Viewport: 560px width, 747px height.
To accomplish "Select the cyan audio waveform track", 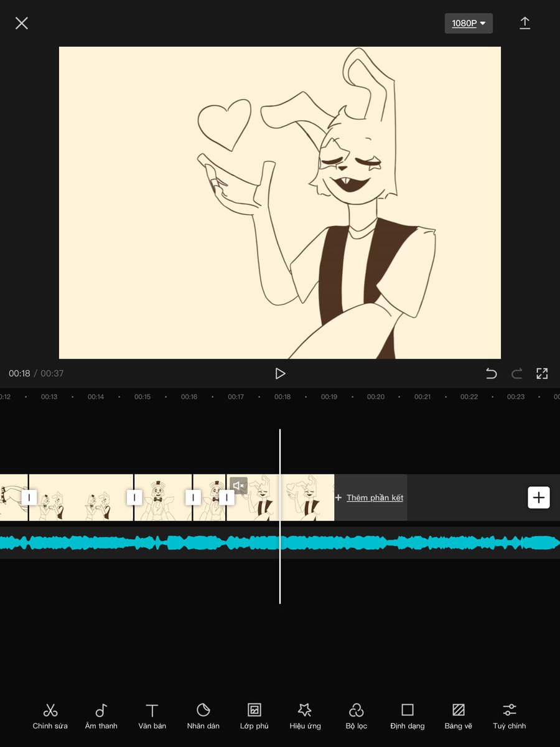I will (280, 543).
